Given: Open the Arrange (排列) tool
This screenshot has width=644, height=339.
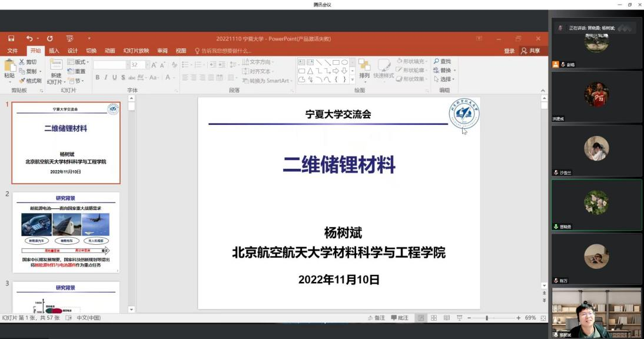Looking at the screenshot, I should coord(364,69).
